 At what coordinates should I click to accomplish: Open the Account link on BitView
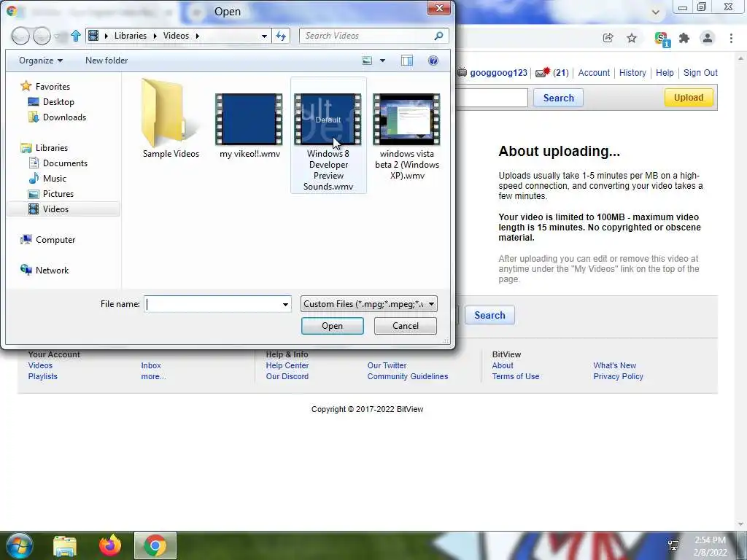594,73
